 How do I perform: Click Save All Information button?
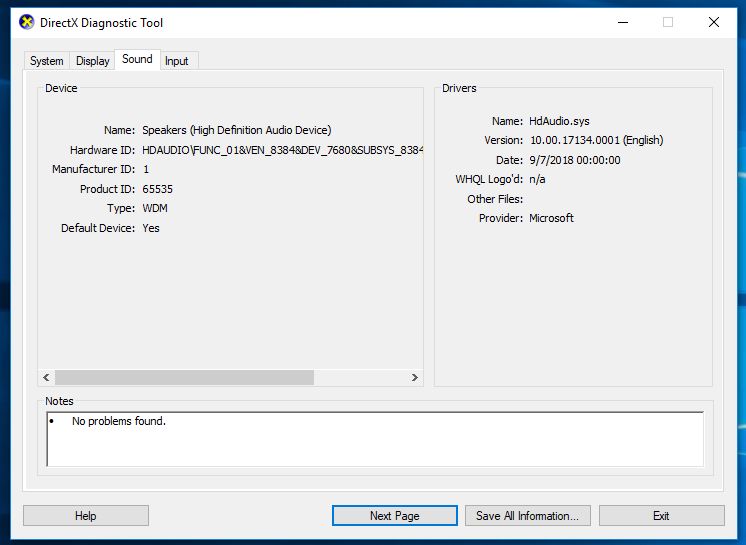point(528,516)
